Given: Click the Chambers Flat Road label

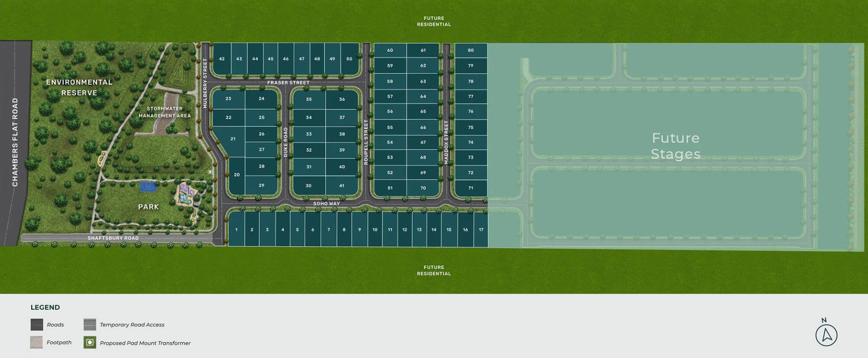Looking at the screenshot, I should tap(15, 142).
